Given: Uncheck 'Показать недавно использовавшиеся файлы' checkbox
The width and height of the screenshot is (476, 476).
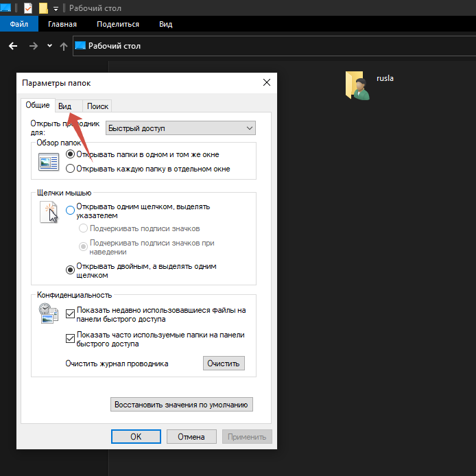Looking at the screenshot, I should point(70,314).
